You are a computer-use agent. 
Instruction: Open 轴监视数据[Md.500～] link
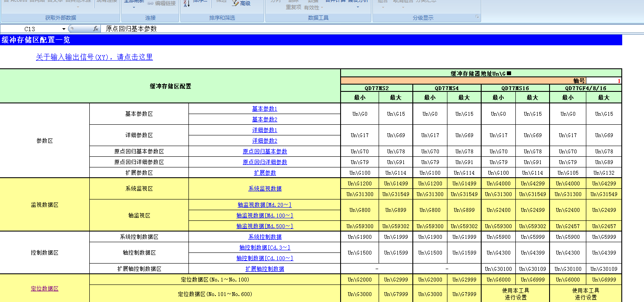tap(265, 226)
